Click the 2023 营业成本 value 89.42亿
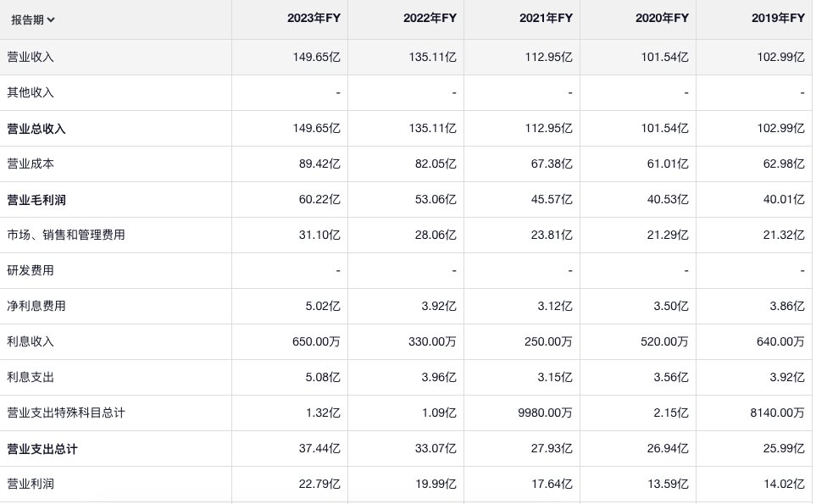The image size is (816, 504). coord(319,163)
